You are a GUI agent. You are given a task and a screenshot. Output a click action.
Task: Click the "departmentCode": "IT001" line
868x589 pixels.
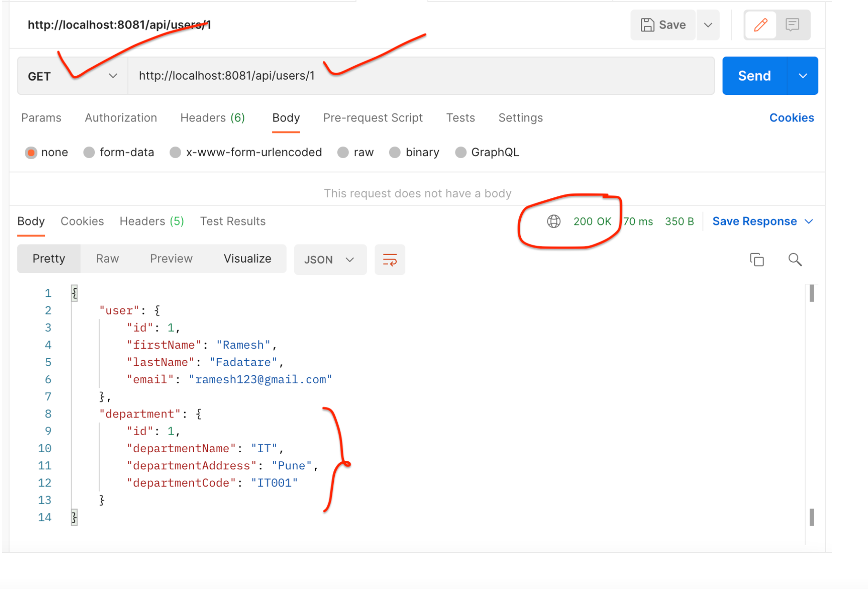[x=212, y=483]
